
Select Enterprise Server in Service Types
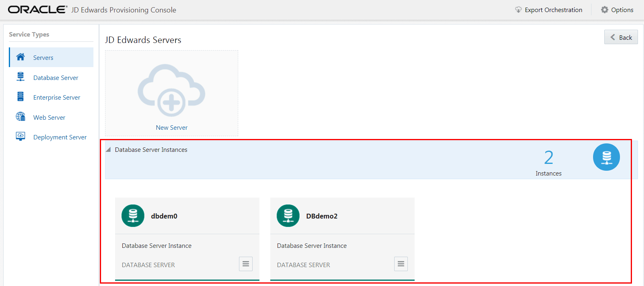click(51, 97)
